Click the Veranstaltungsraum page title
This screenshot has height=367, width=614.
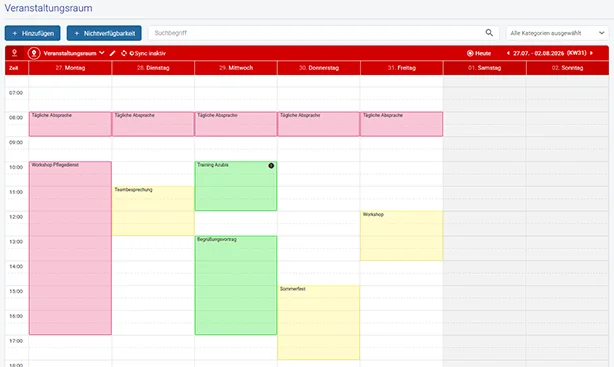coord(49,8)
